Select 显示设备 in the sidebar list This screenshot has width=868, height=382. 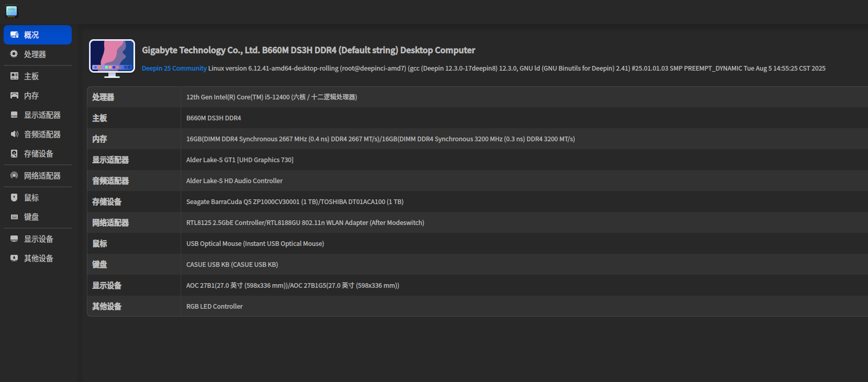38,239
